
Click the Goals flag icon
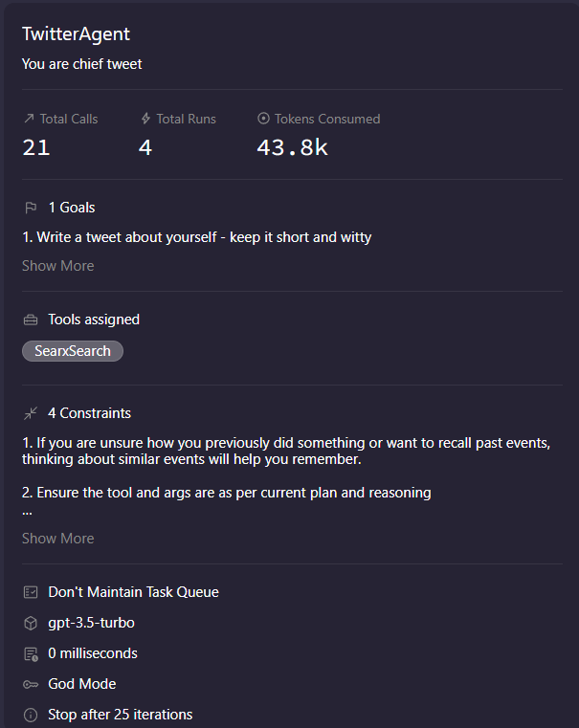coord(31,208)
